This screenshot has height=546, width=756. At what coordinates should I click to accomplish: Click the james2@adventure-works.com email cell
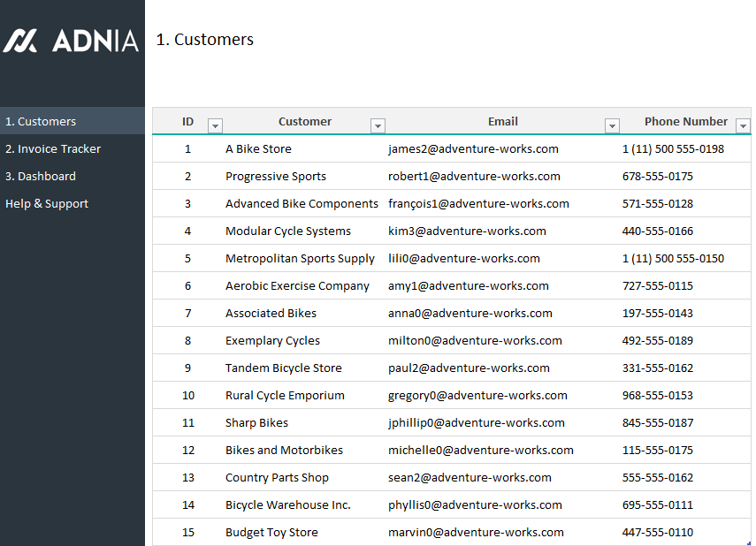[x=473, y=148]
